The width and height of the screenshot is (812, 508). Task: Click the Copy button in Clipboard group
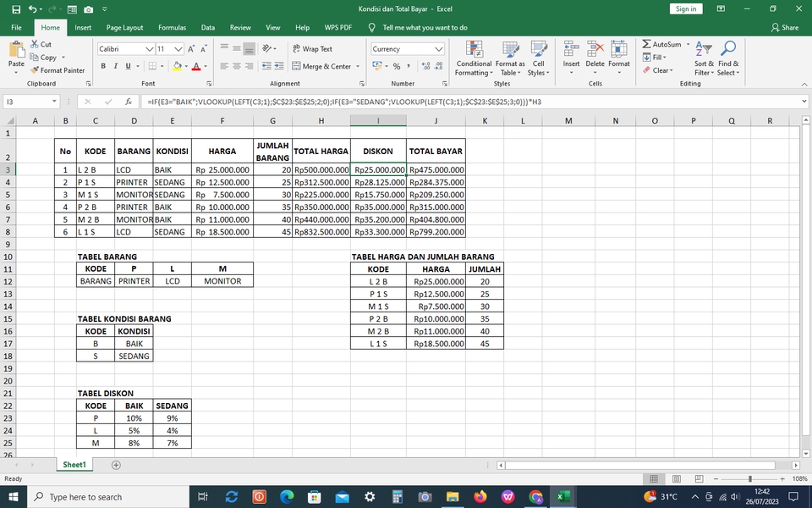43,57
